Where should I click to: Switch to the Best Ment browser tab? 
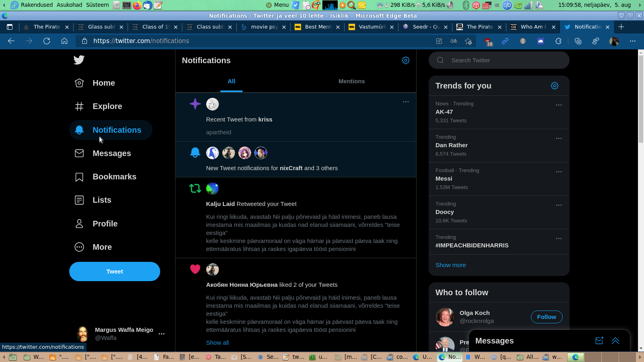pyautogui.click(x=318, y=27)
